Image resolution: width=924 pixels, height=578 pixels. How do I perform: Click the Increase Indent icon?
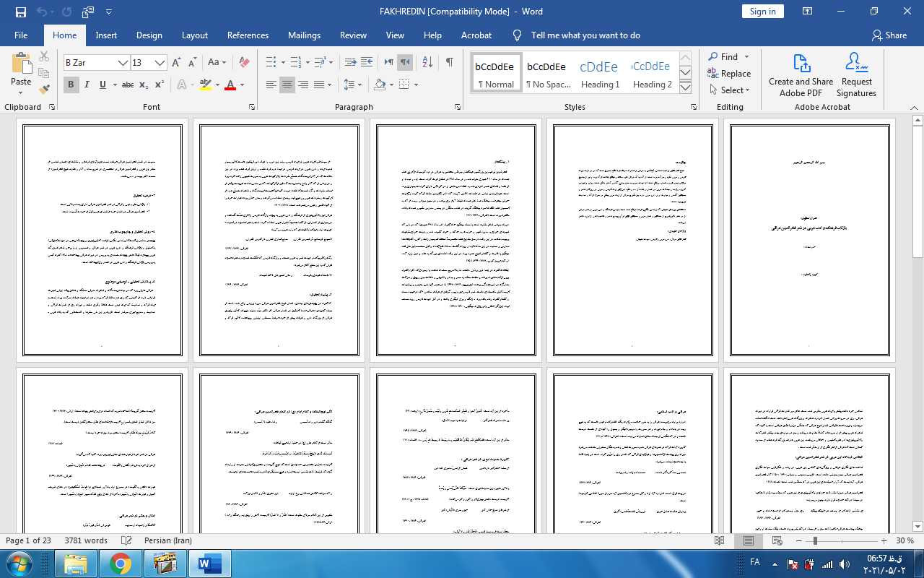[x=367, y=63]
